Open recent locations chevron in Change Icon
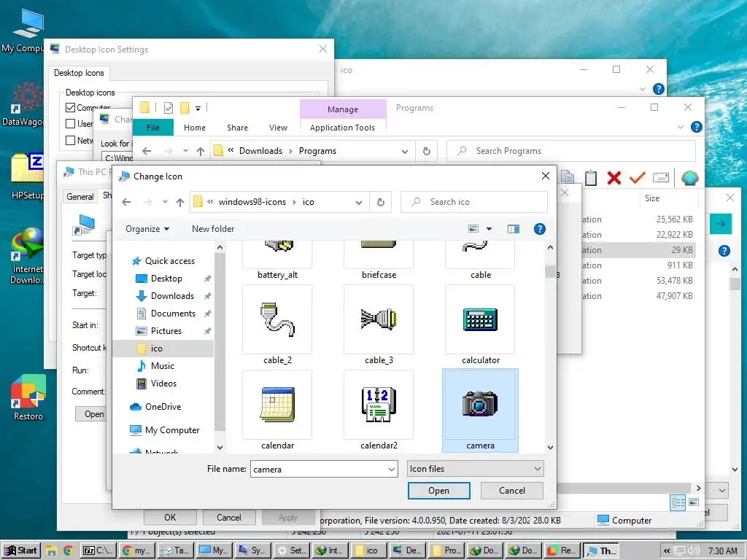Image resolution: width=747 pixels, height=560 pixels. [165, 202]
